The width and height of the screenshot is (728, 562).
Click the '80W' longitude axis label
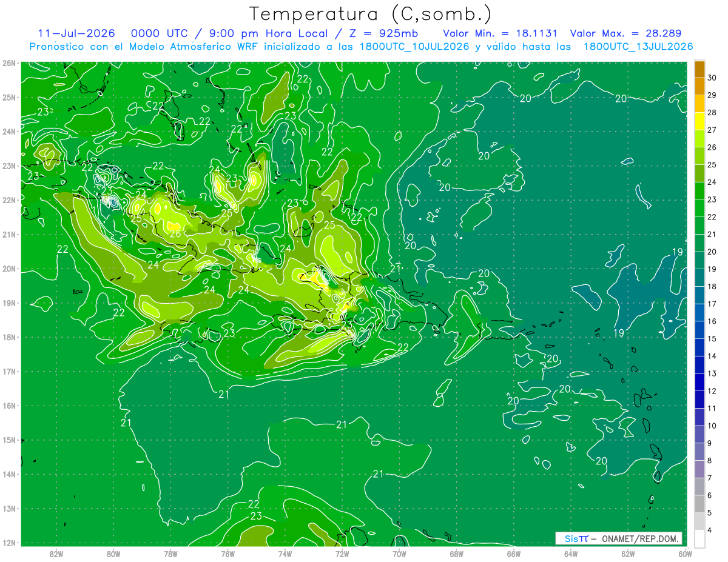113,554
